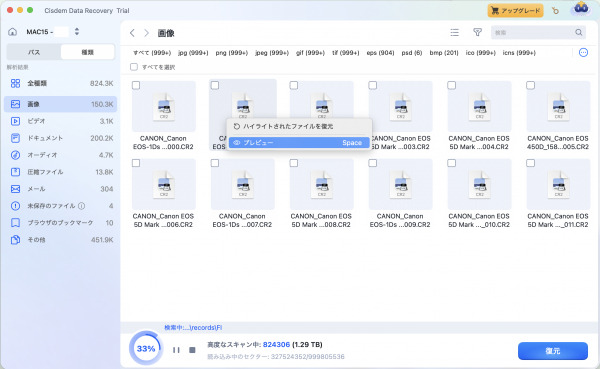Screen dimensions: 600x369
Task: Check the box for file ...006.CR2
Action: click(136, 163)
